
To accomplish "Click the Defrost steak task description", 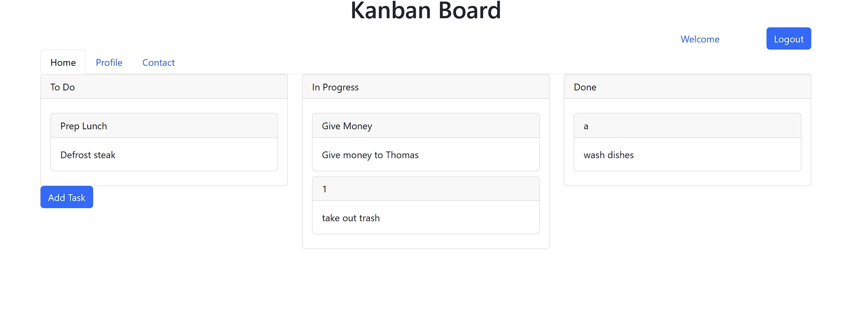I will tap(88, 155).
